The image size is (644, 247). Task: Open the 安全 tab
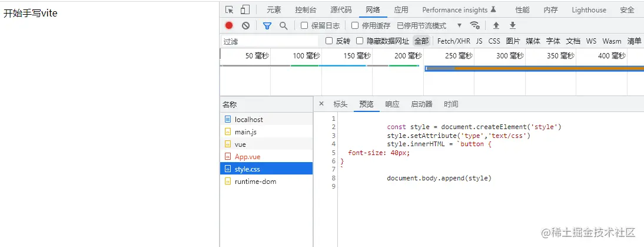pos(627,10)
